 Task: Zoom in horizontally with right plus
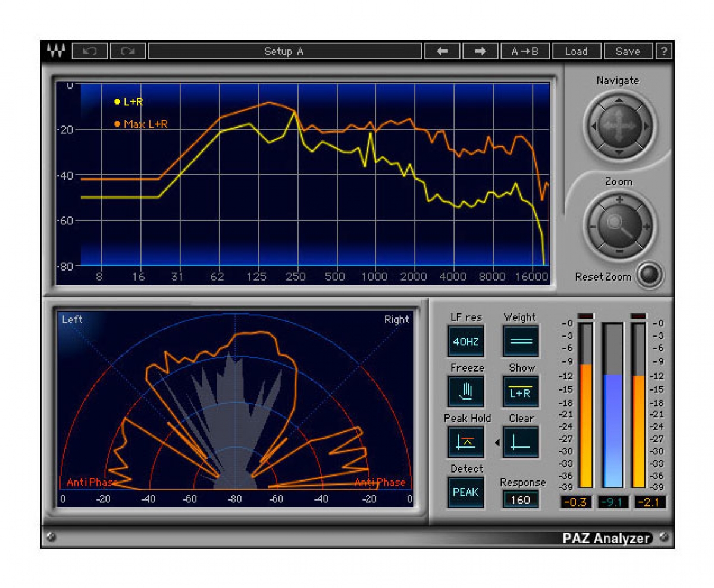coord(646,227)
